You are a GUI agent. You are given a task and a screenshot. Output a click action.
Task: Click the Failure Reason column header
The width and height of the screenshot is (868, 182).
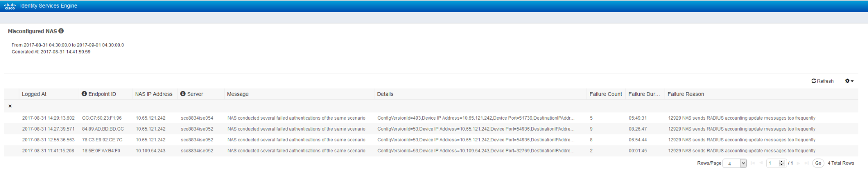685,94
